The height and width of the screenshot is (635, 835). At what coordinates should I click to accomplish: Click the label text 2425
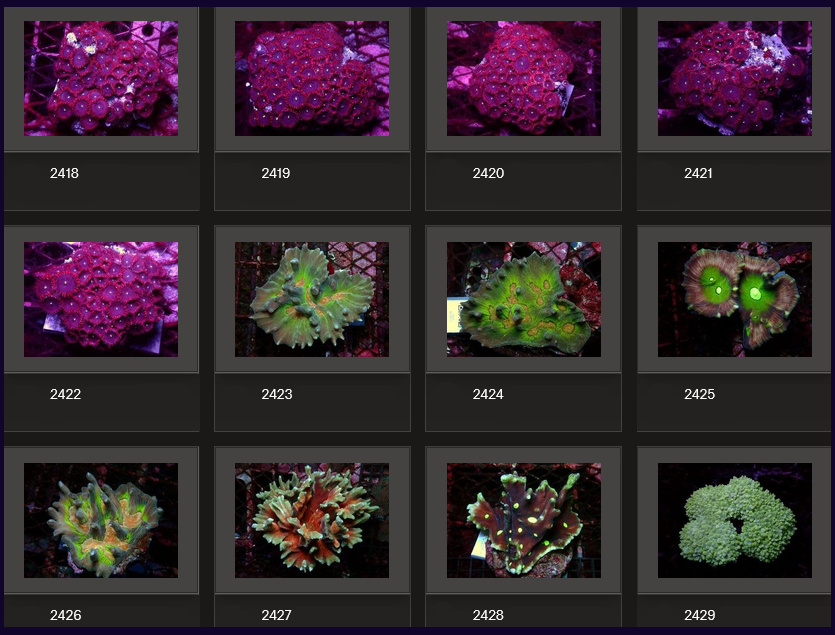coord(700,394)
